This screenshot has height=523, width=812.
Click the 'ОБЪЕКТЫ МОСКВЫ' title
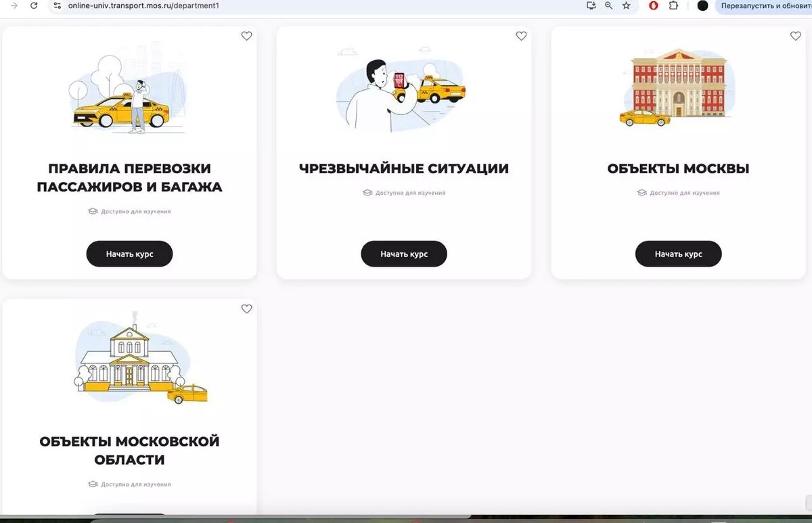(x=678, y=168)
